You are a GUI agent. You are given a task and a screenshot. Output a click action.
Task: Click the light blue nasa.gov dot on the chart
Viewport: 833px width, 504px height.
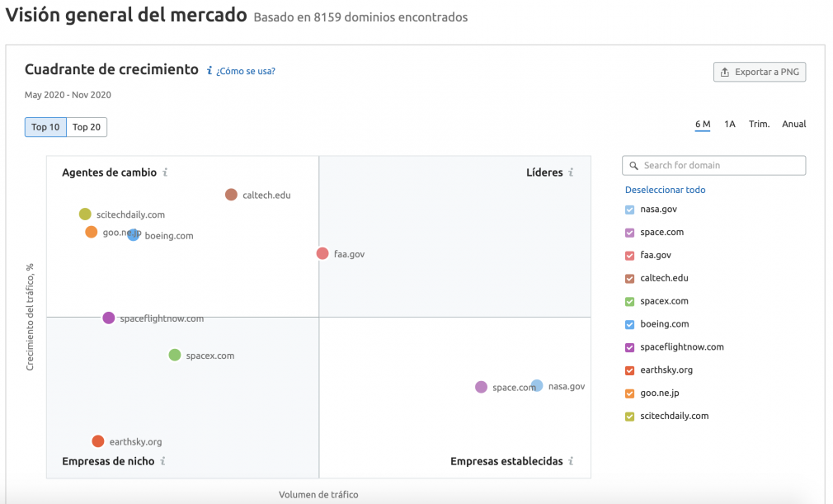[x=537, y=385]
